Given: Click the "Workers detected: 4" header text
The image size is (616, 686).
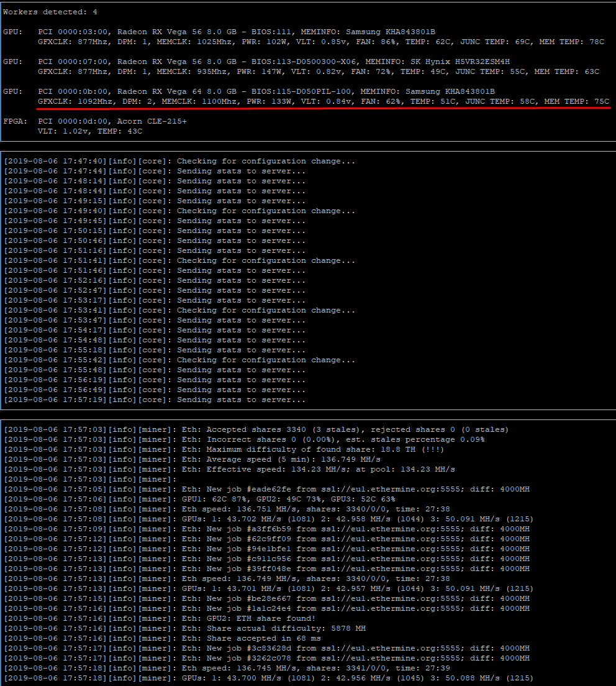Looking at the screenshot, I should pyautogui.click(x=50, y=12).
